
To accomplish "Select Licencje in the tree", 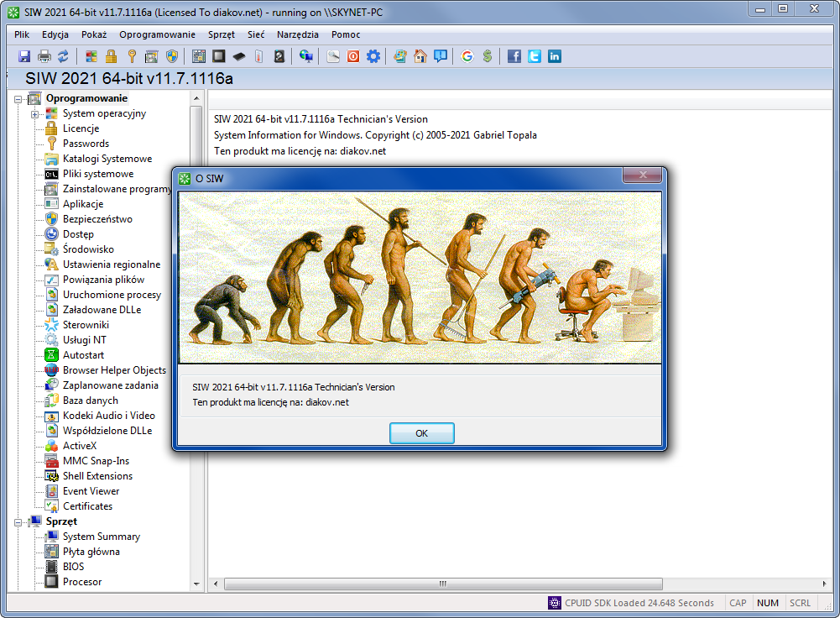I will pyautogui.click(x=81, y=128).
